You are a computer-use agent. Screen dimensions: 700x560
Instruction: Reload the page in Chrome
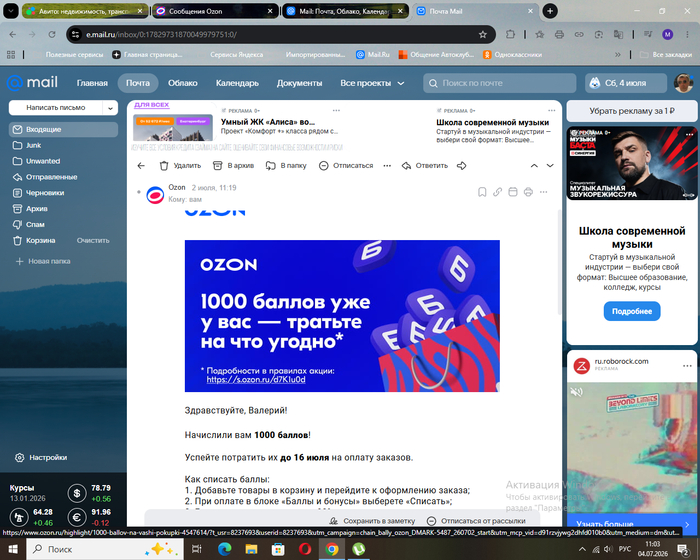coord(52,34)
